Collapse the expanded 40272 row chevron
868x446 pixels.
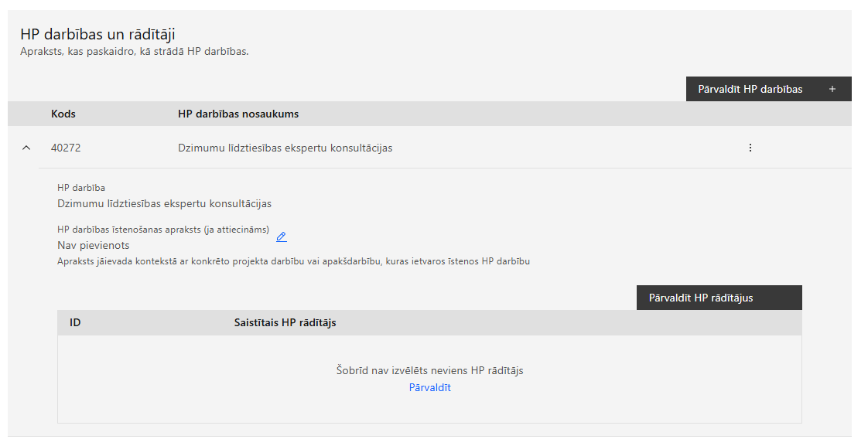(x=26, y=148)
